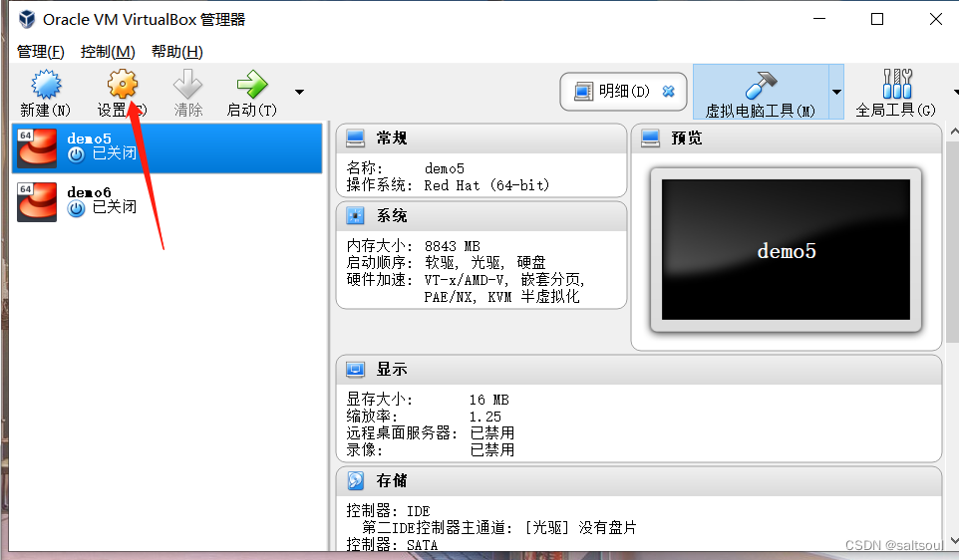The width and height of the screenshot is (959, 560).
Task: Click the 显示 section screen icon
Action: click(355, 370)
